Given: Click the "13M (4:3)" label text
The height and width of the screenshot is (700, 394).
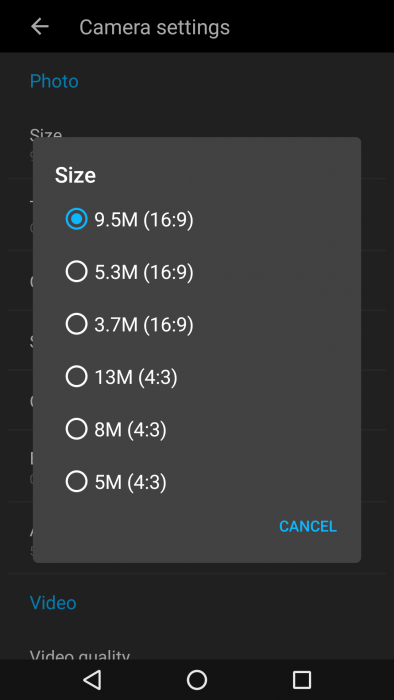Looking at the screenshot, I should coord(136,377).
